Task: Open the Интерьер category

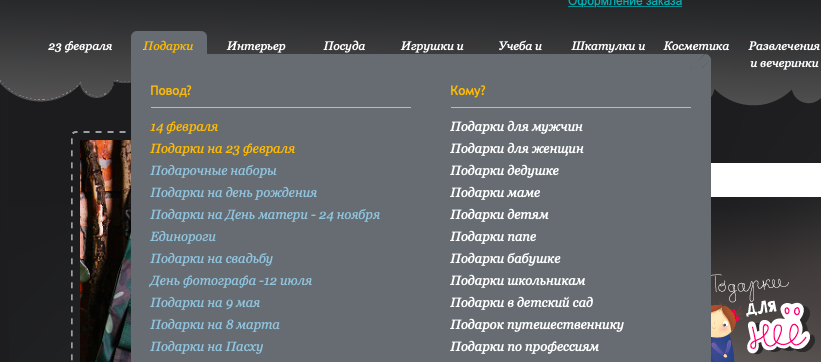Action: coord(256,46)
